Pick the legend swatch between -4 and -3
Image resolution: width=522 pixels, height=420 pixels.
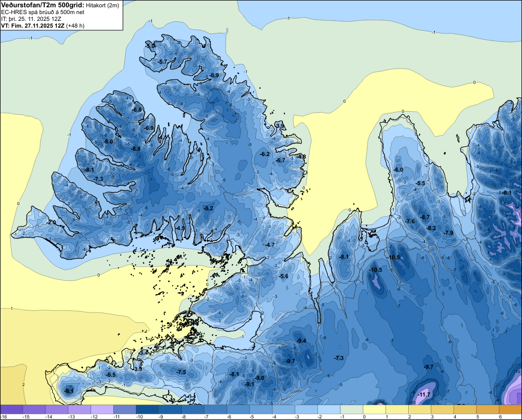click(283, 409)
